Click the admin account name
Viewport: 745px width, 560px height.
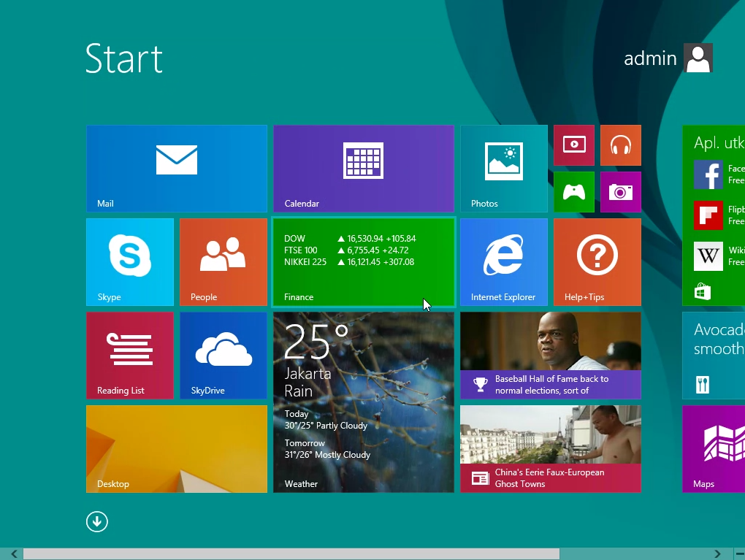pos(649,58)
